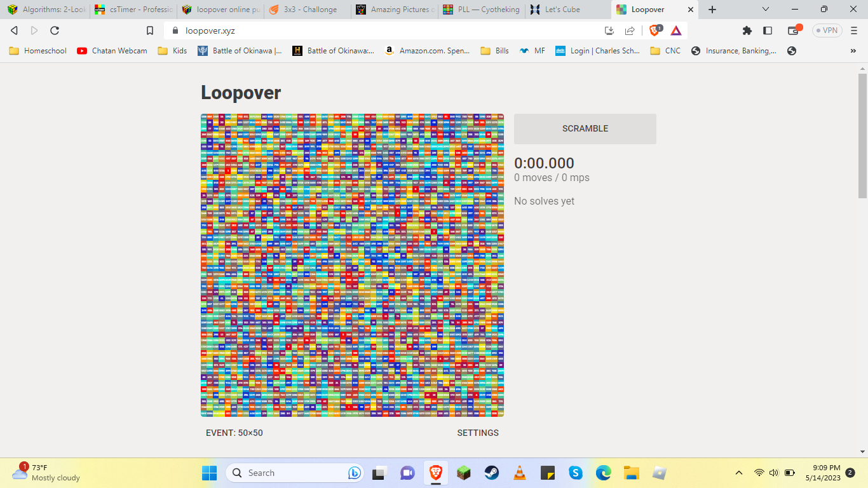Open the browser extensions puzzle icon
The width and height of the screenshot is (868, 488).
[747, 30]
